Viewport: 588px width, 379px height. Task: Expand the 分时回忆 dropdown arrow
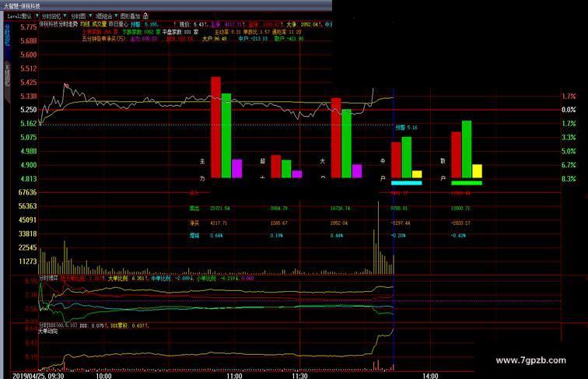click(x=65, y=16)
